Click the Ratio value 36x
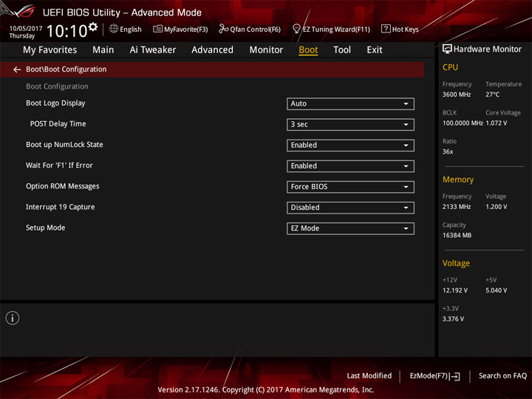This screenshot has width=532, height=399. (448, 151)
